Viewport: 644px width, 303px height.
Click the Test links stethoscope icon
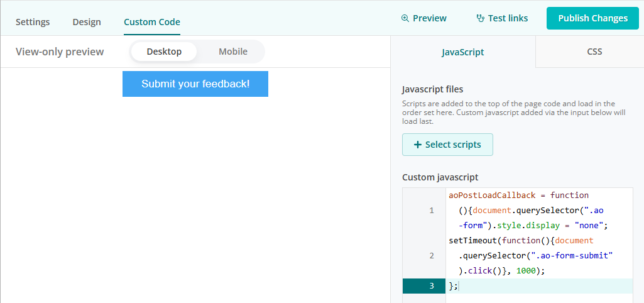click(480, 18)
